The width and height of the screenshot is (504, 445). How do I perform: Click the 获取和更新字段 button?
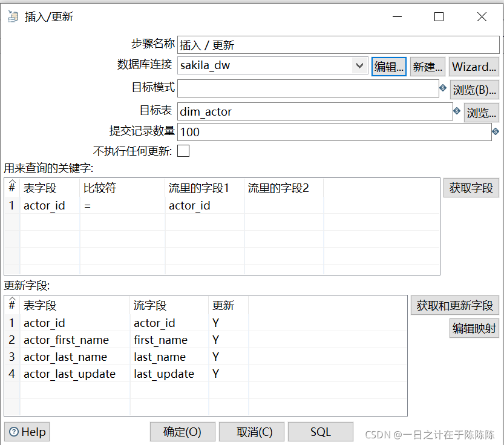(x=455, y=305)
